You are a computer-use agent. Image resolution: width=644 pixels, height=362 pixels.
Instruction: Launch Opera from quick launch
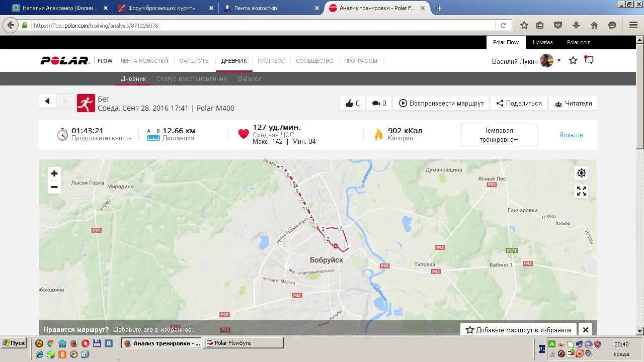(85, 343)
